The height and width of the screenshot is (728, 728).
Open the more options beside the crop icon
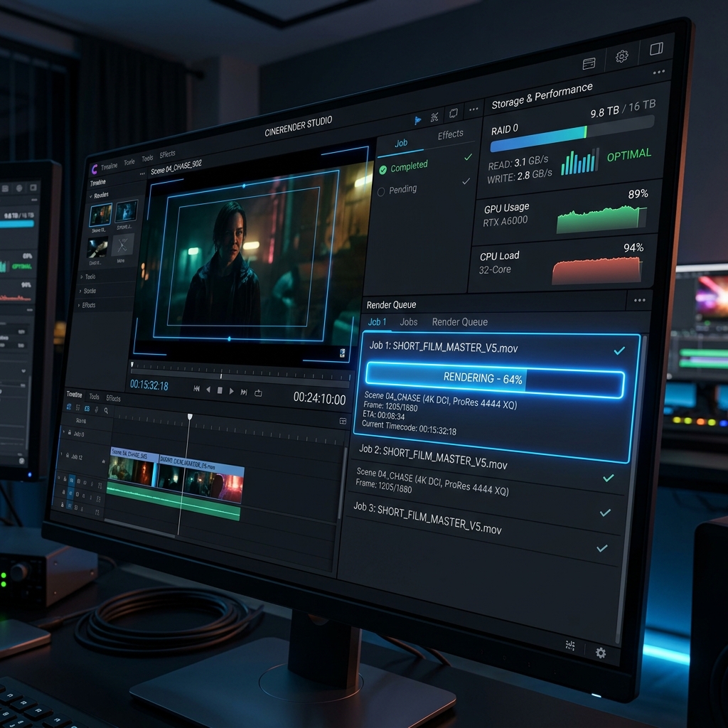click(473, 109)
